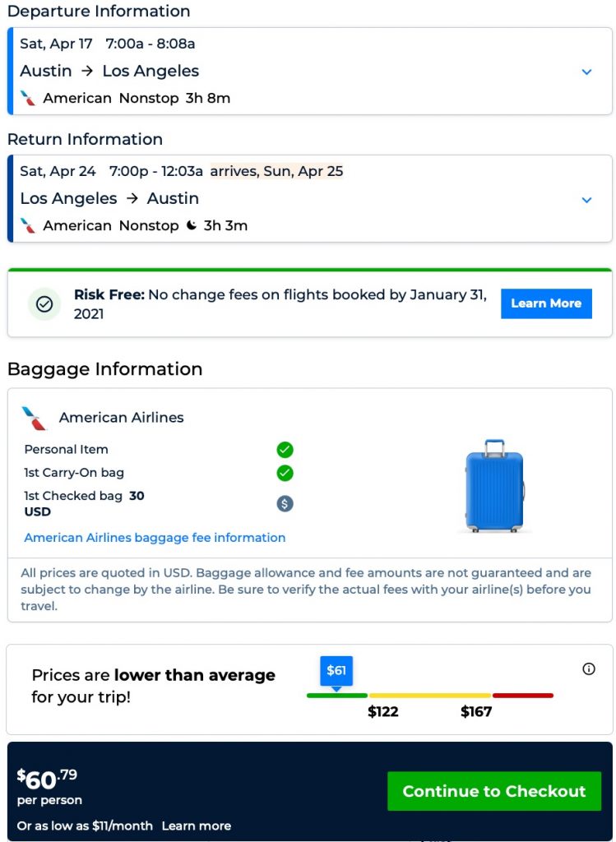Click the Risk Free checkmark shield icon
Screen dimensions: 616x842
[44, 303]
